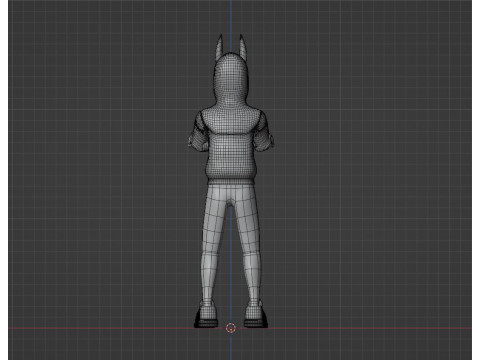
Task: Select the right pointed ear on the hood
Action: 243,47
